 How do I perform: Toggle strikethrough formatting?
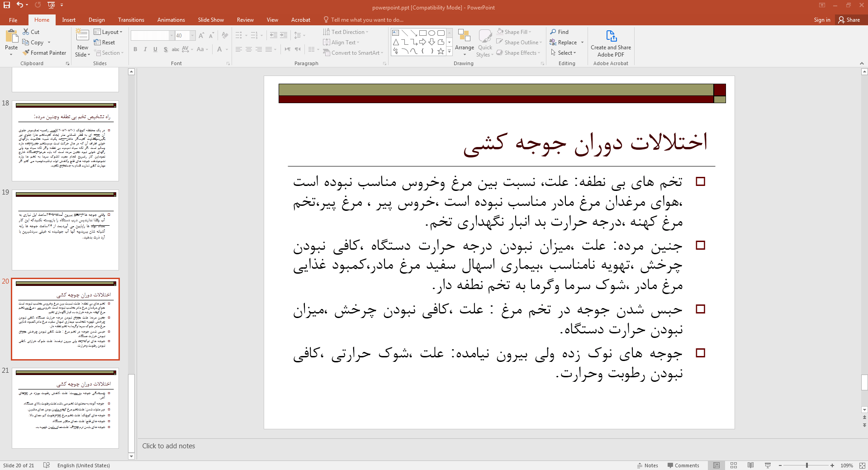tap(175, 49)
